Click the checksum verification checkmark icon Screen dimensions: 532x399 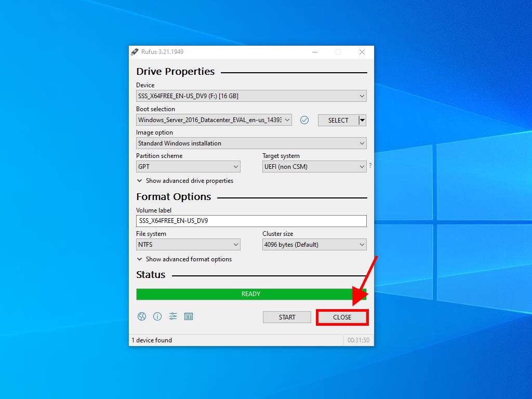pyautogui.click(x=304, y=120)
